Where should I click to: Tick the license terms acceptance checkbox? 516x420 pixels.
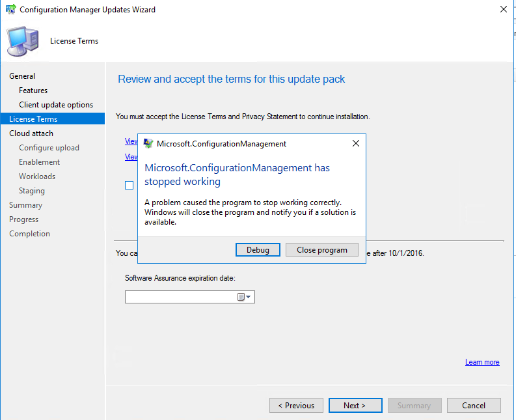pos(129,185)
